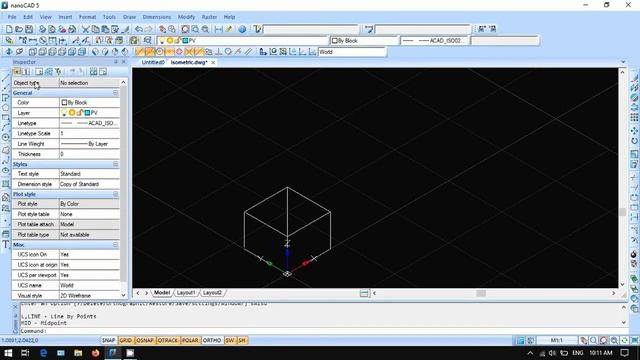Click the Save diskette icon
Image resolution: width=640 pixels, height=360 pixels.
tap(29, 29)
